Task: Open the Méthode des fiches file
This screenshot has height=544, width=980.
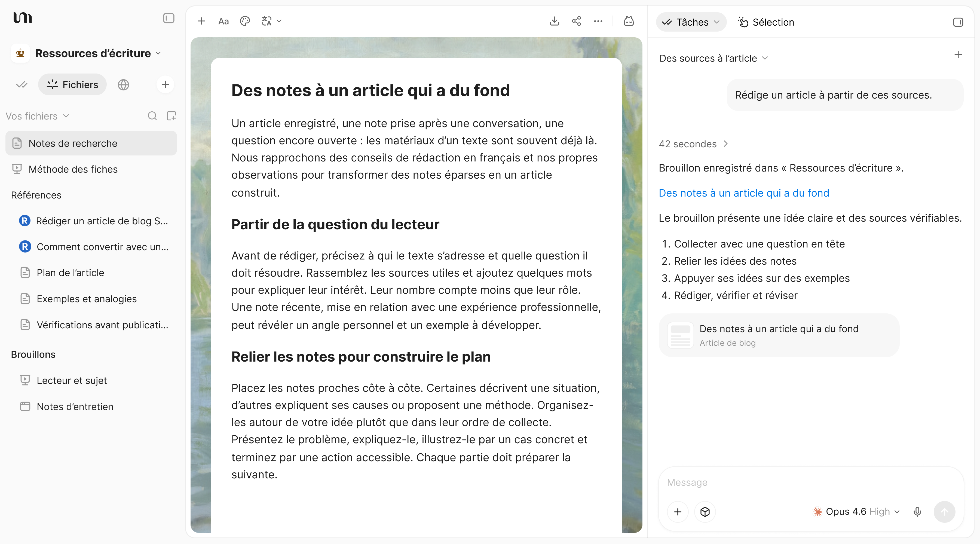Action: click(x=91, y=169)
